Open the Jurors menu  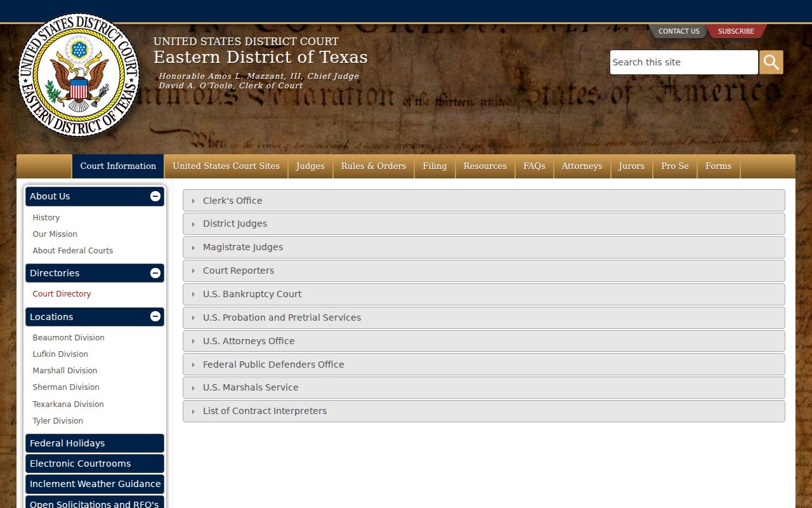click(x=632, y=166)
